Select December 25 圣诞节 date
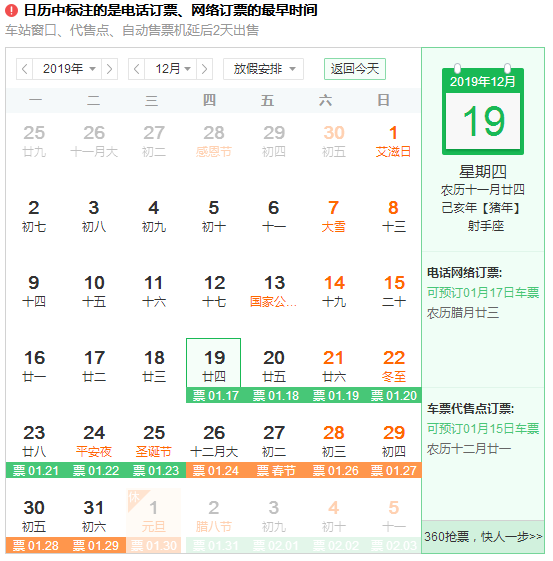The width and height of the screenshot is (553, 561). [x=154, y=441]
